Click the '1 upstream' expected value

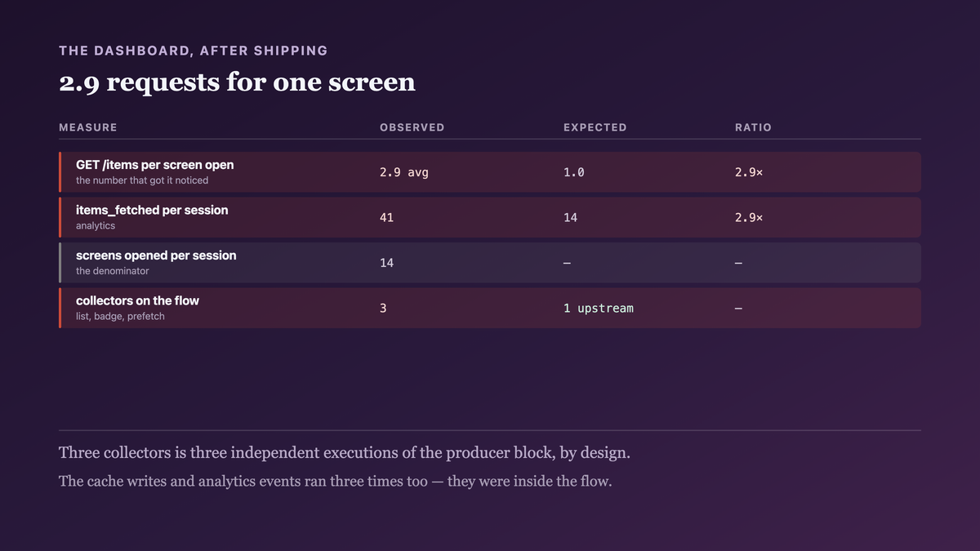pos(599,309)
